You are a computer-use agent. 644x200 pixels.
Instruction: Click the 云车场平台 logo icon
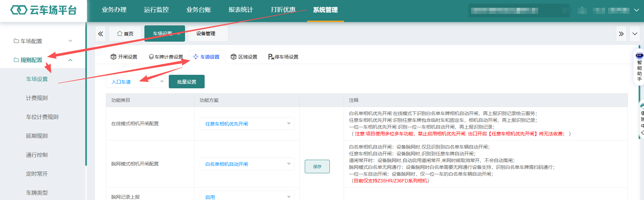[x=19, y=10]
